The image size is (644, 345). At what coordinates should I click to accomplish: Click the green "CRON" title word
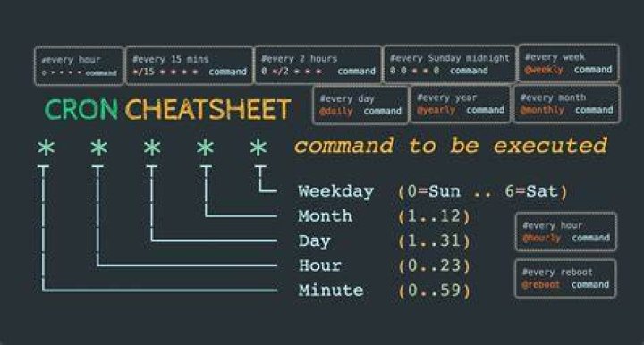(80, 110)
